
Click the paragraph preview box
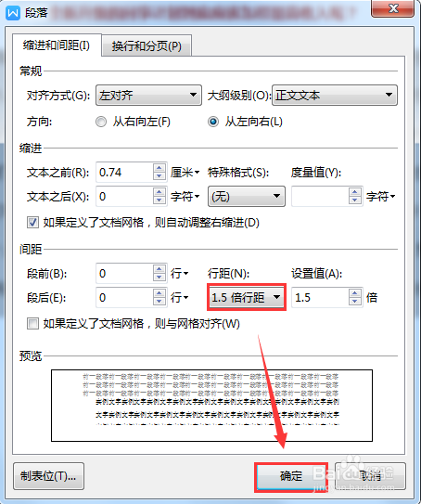[211, 406]
